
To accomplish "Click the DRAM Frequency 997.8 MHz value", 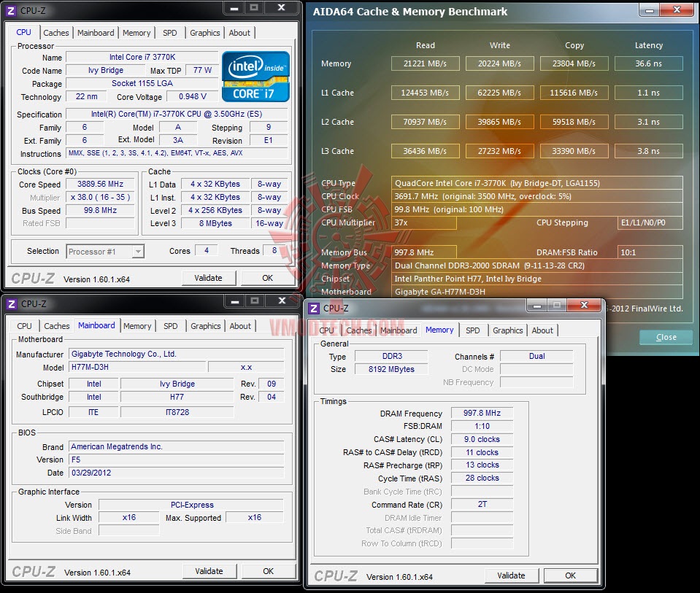I will click(x=482, y=413).
